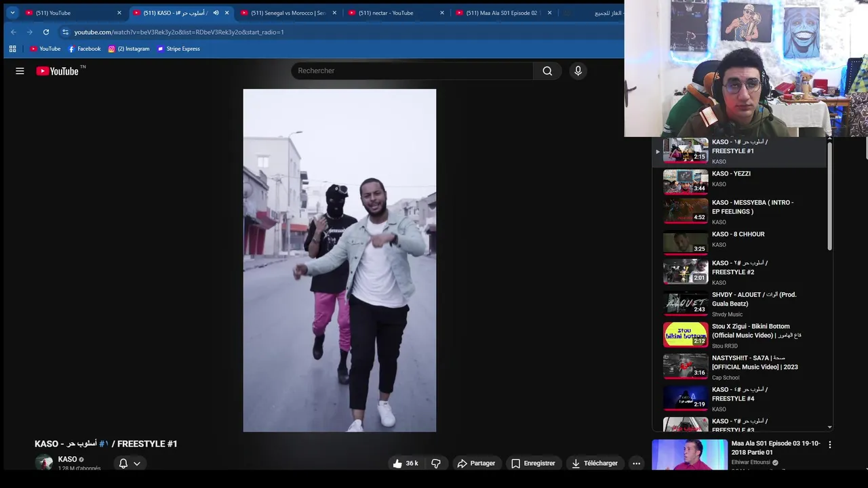Open site information icon in address bar
Screen dimensions: 868x488
pyautogui.click(x=65, y=32)
